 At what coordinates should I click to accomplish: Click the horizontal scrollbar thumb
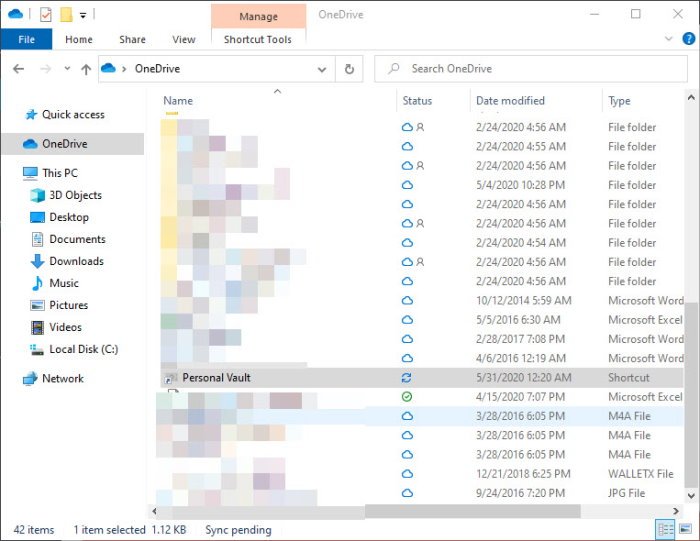(473, 511)
